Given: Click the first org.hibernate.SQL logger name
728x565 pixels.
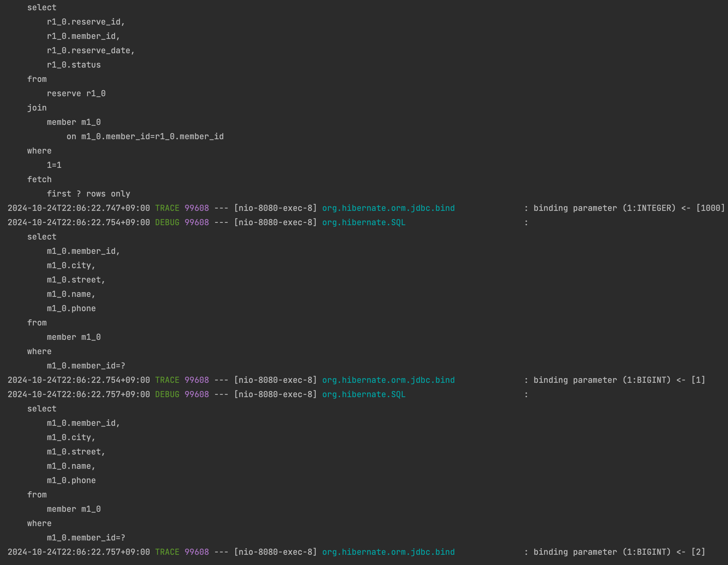Looking at the screenshot, I should [x=364, y=222].
